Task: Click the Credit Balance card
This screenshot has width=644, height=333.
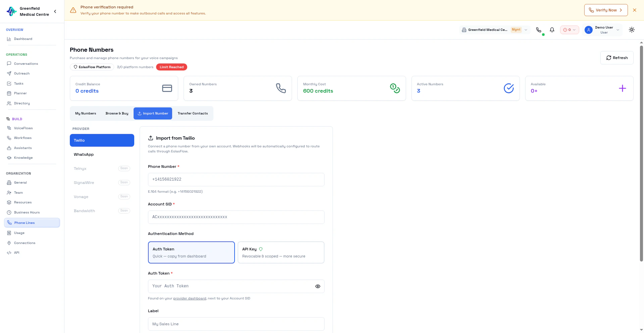Action: click(x=124, y=88)
